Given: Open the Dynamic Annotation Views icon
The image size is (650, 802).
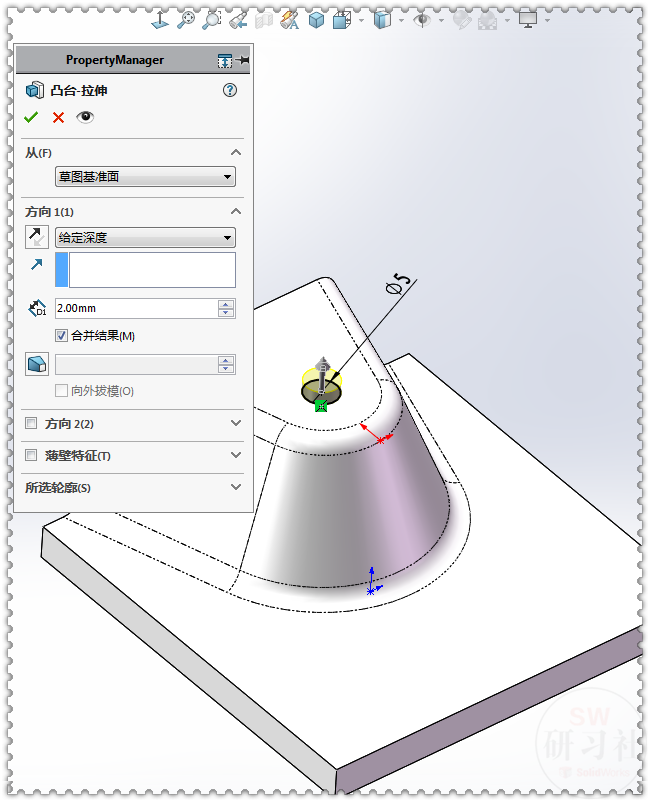Looking at the screenshot, I should click(289, 20).
